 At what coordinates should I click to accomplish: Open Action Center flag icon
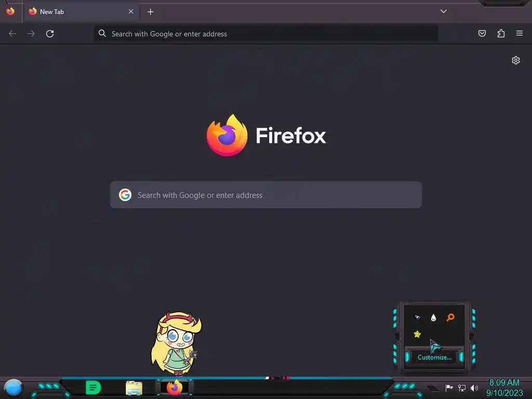[449, 388]
